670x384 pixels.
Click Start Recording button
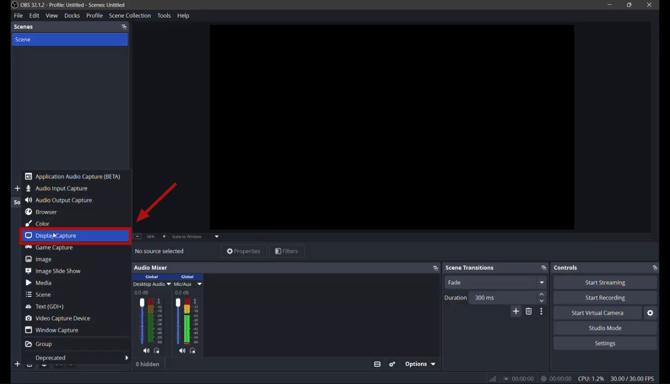(x=605, y=298)
